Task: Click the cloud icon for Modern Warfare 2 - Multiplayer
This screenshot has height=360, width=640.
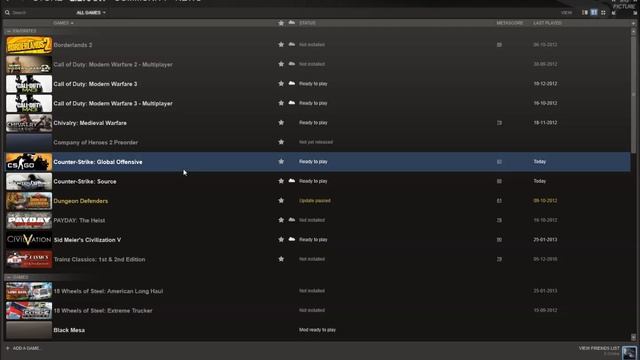Action: pos(291,64)
